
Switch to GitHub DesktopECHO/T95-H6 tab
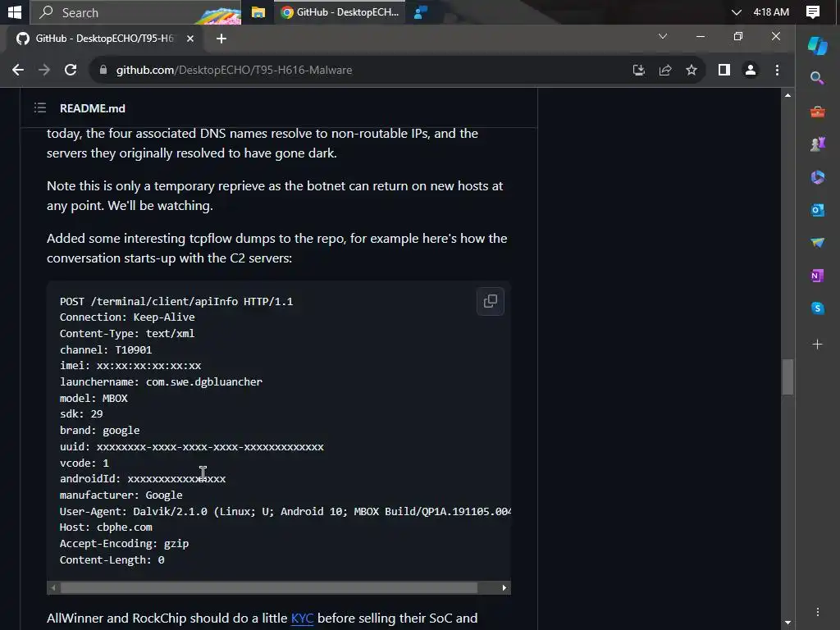tap(104, 39)
